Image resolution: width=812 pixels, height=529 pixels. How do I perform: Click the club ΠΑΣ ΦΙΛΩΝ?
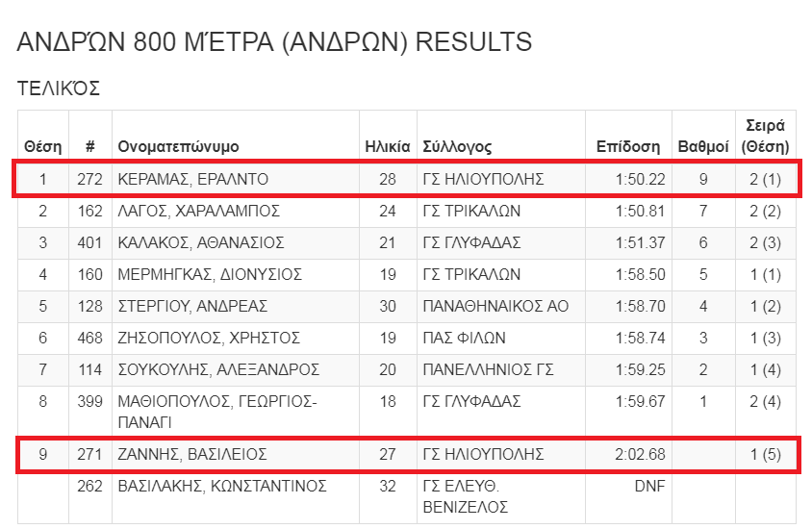pos(464,338)
